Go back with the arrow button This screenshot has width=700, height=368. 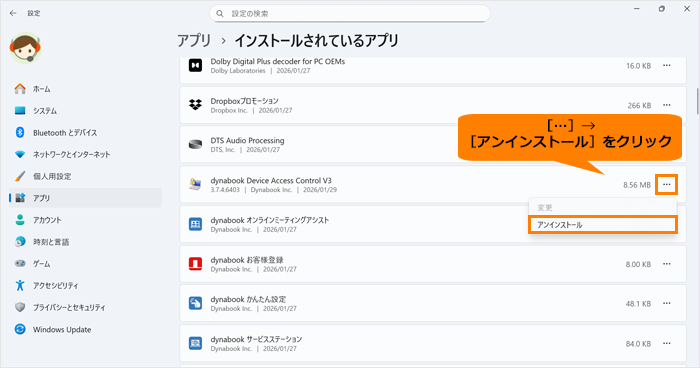click(x=13, y=13)
